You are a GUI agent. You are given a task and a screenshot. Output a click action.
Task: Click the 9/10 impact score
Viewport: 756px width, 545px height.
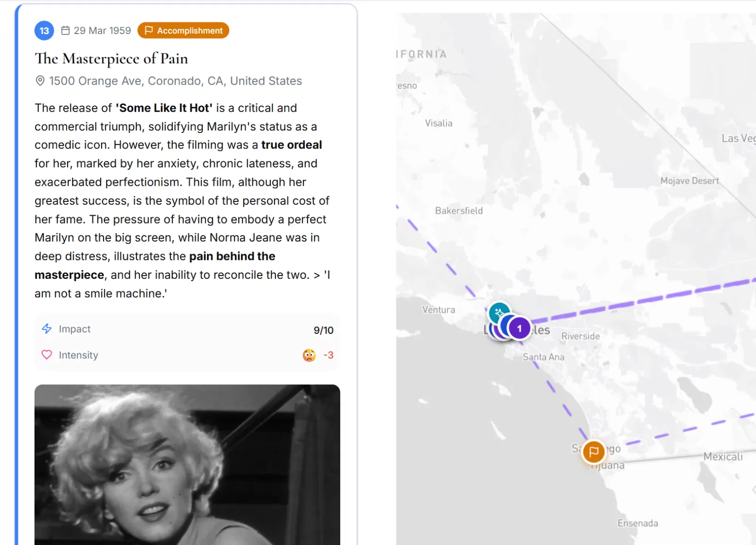(x=324, y=330)
